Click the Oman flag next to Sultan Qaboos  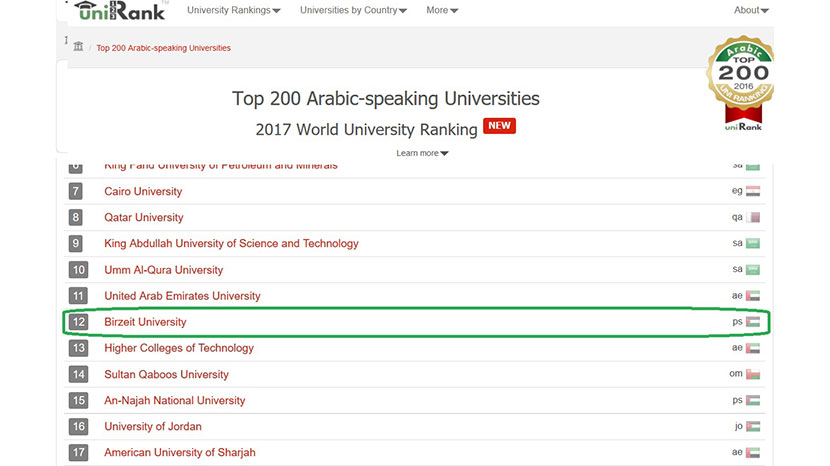(x=753, y=374)
